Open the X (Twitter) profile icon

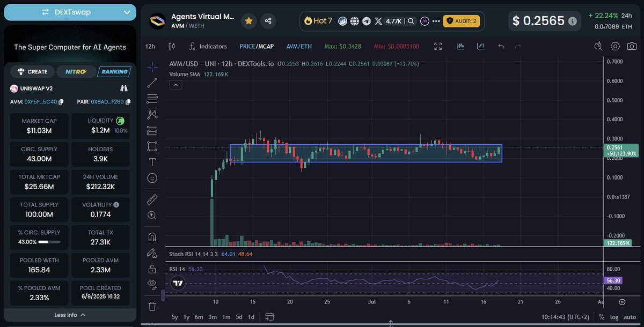(379, 21)
